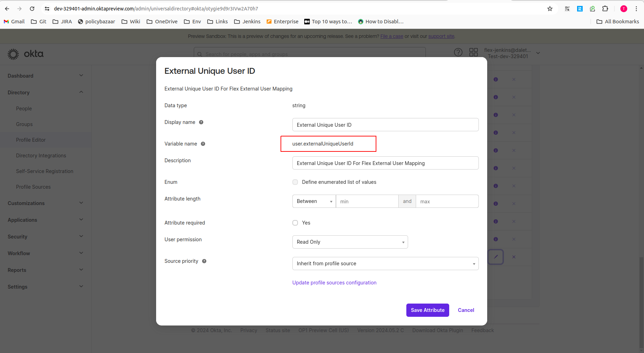
Task: Click the min attribute length field
Action: pyautogui.click(x=367, y=201)
